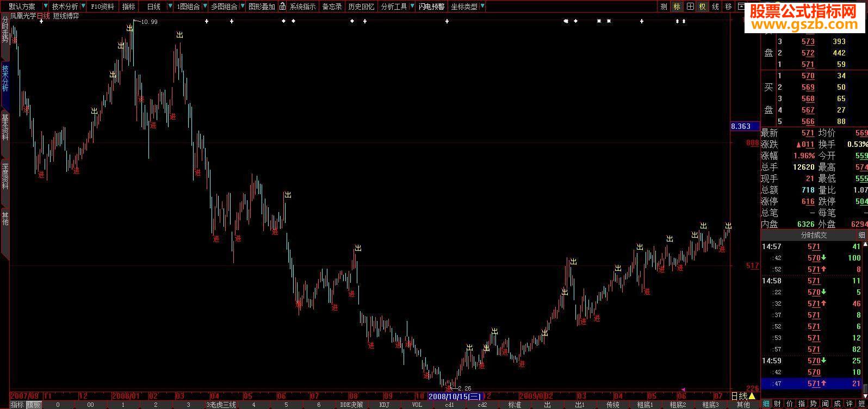Toggle the 权 rights-adjustment icon
This screenshot has width=868, height=409.
(703, 7)
